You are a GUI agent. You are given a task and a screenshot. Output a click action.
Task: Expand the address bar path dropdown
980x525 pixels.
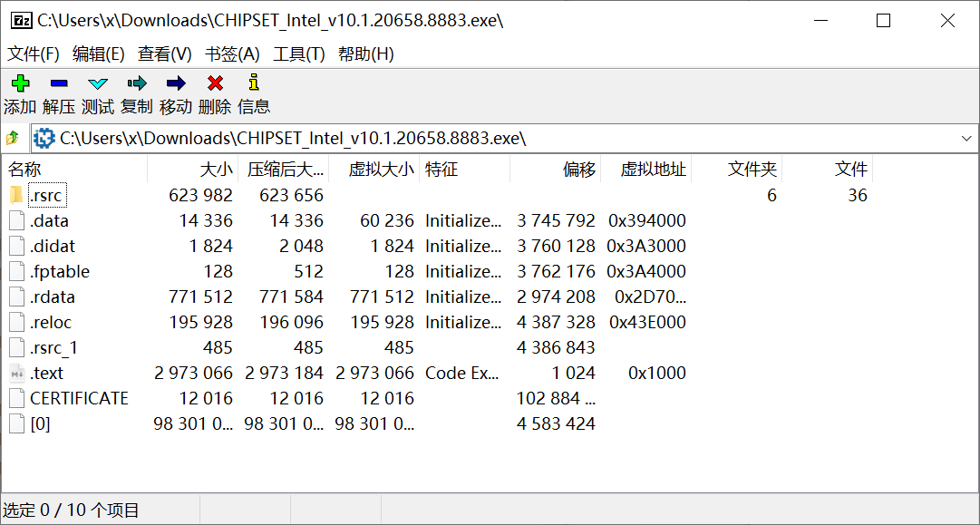coord(966,139)
